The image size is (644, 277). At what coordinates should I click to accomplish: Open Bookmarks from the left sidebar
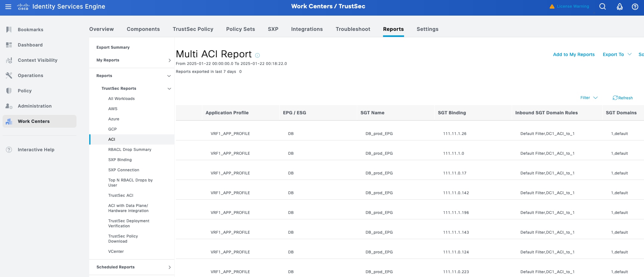coord(30,30)
